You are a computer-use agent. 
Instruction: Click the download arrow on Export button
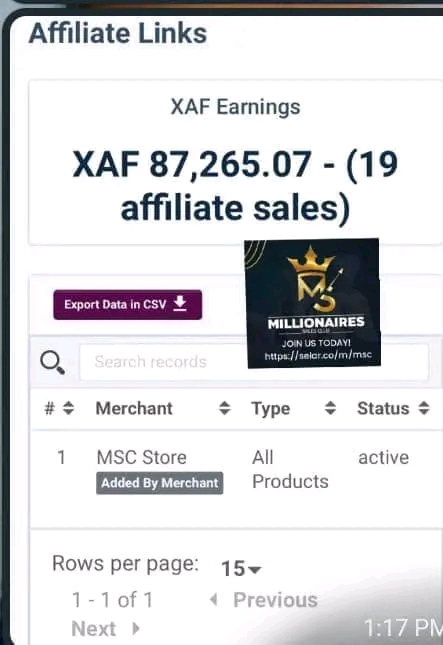(x=180, y=304)
